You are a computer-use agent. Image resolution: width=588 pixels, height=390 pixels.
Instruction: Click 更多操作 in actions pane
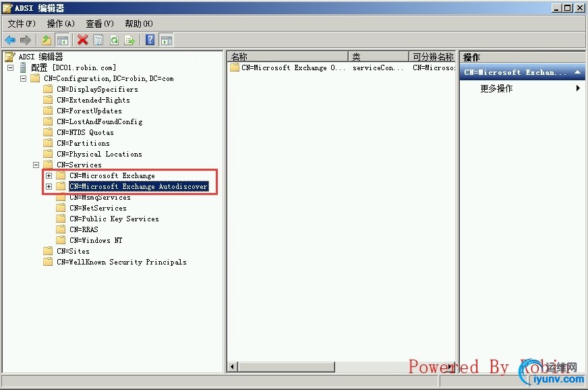point(496,88)
